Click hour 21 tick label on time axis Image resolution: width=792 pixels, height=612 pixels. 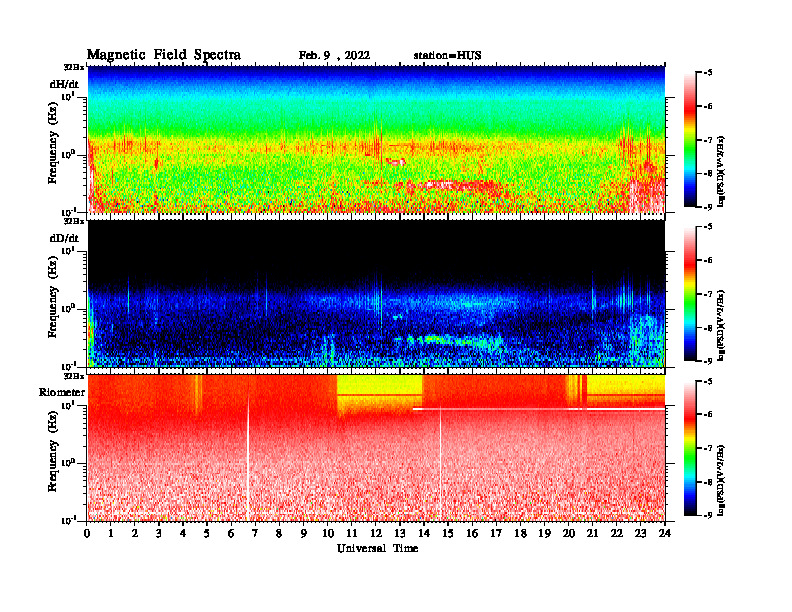click(592, 533)
